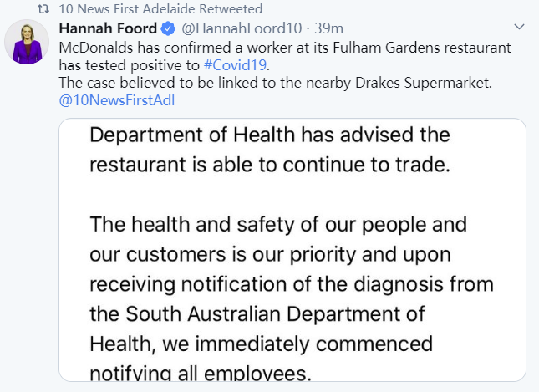Click "restaurant is able to continue to trade"
This screenshot has height=392, width=539.
coord(269,165)
